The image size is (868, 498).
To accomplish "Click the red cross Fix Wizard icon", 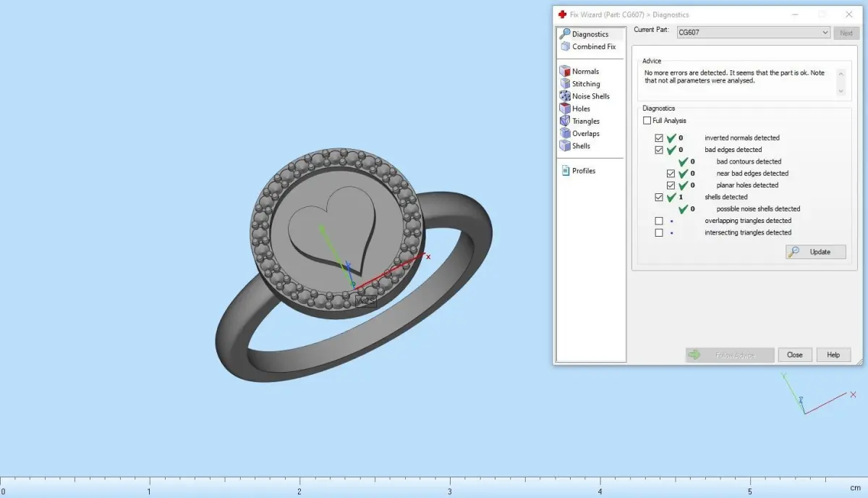I will click(563, 14).
